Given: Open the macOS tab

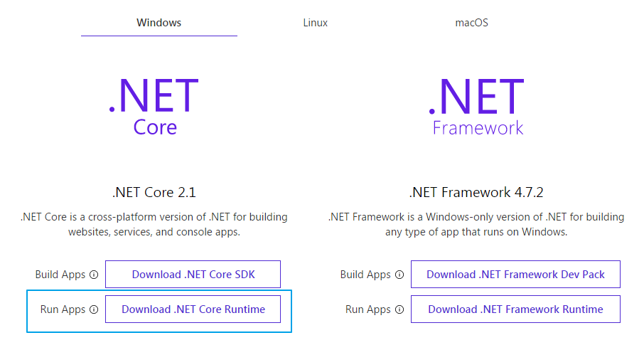Looking at the screenshot, I should [471, 23].
